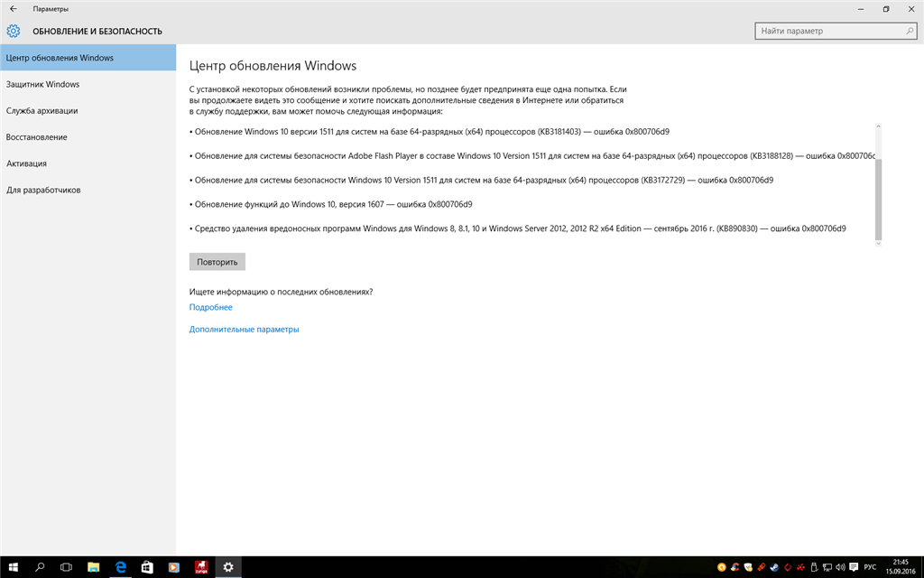The width and height of the screenshot is (924, 578).
Task: Open Steam from the system tray
Action: (x=774, y=568)
